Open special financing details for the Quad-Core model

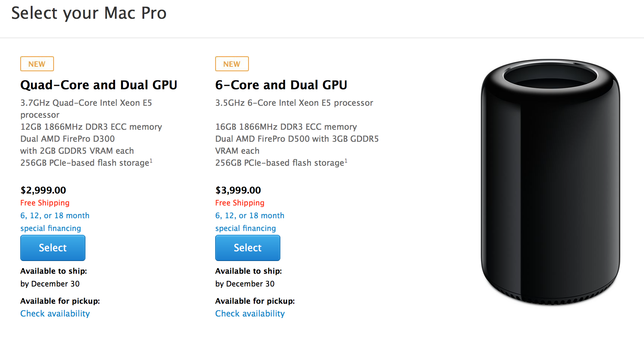(x=51, y=228)
